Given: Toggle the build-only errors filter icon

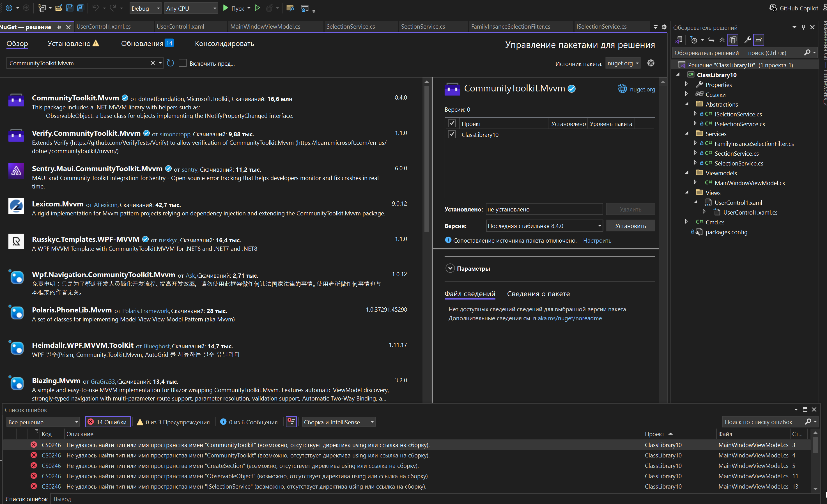Looking at the screenshot, I should 291,422.
